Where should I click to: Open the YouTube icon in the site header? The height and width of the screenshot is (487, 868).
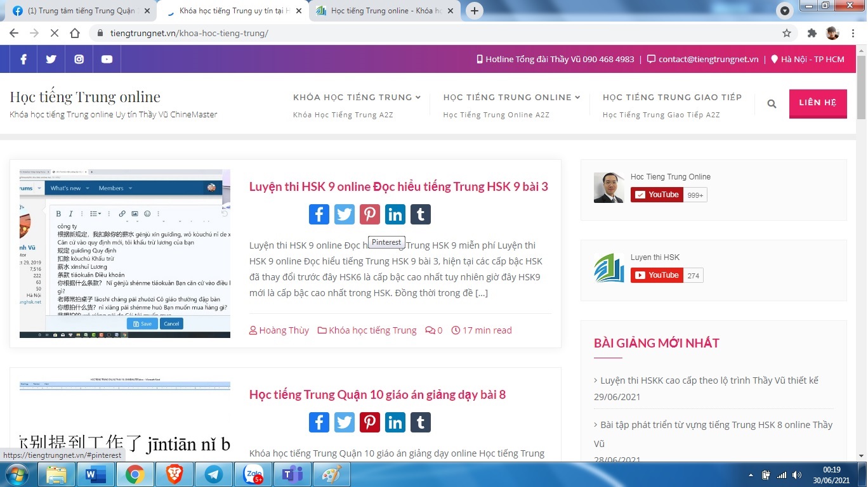click(x=107, y=59)
